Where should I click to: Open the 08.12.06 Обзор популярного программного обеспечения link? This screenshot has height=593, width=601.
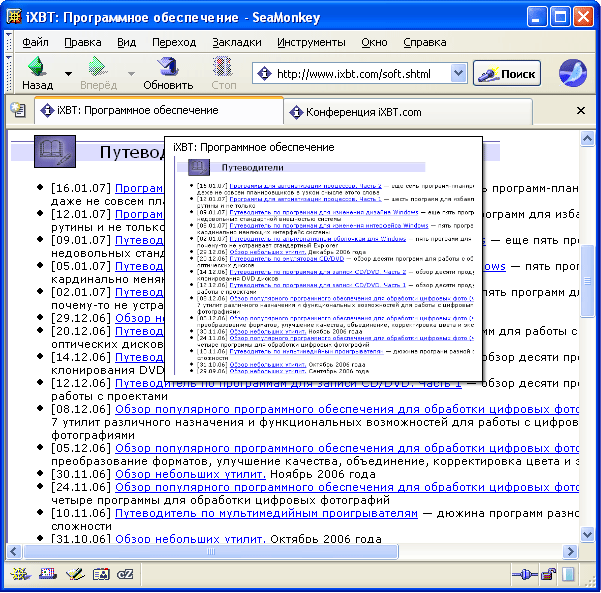347,409
